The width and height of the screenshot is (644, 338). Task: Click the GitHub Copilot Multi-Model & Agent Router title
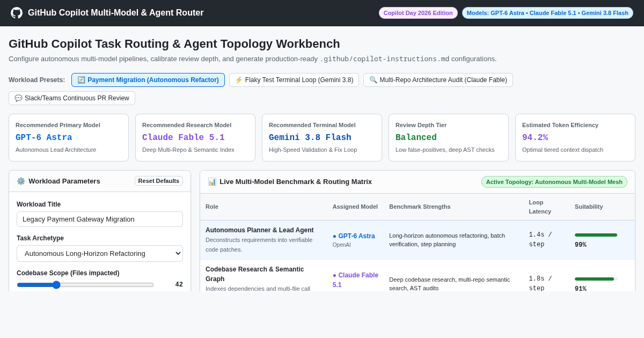coord(116,13)
